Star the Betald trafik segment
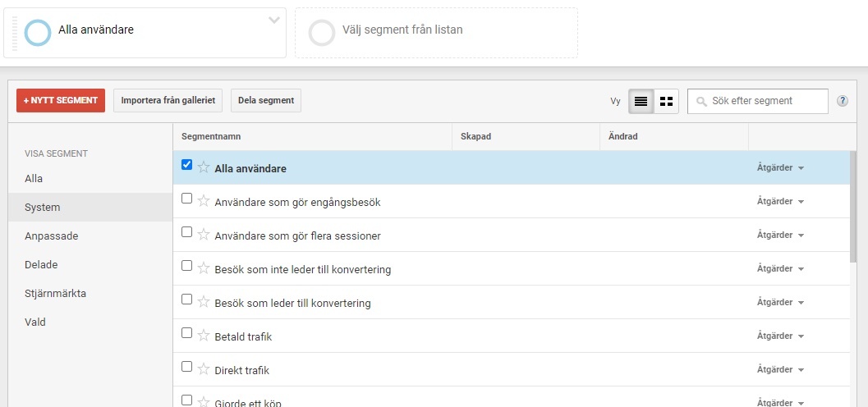The height and width of the screenshot is (407, 868). [204, 336]
